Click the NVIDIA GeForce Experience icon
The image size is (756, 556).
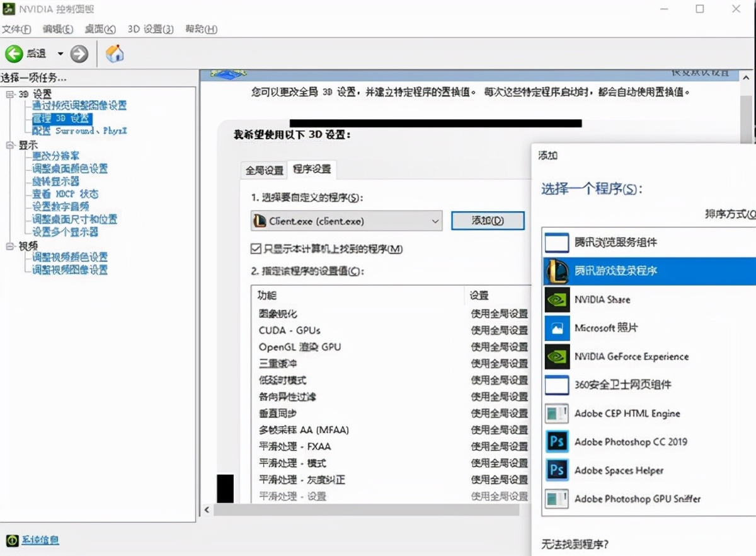(557, 356)
